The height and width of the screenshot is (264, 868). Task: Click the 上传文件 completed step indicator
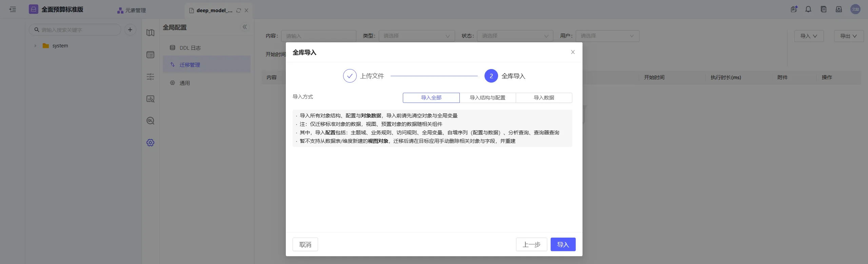(x=350, y=76)
